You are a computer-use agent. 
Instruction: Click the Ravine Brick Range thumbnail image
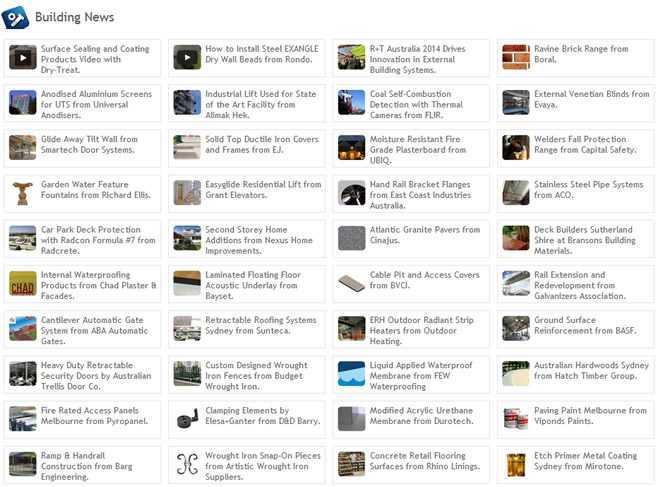tap(516, 57)
